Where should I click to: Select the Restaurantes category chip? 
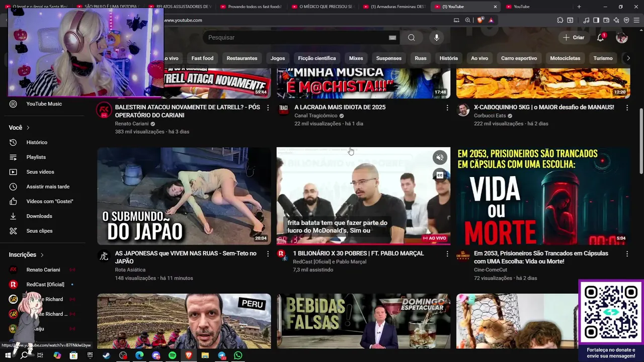242,58
